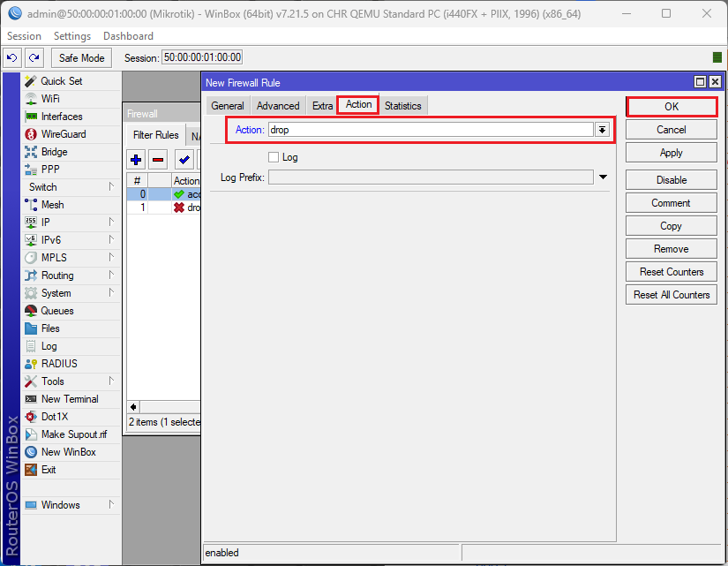Click the Apply button
The width and height of the screenshot is (728, 566).
tap(672, 153)
